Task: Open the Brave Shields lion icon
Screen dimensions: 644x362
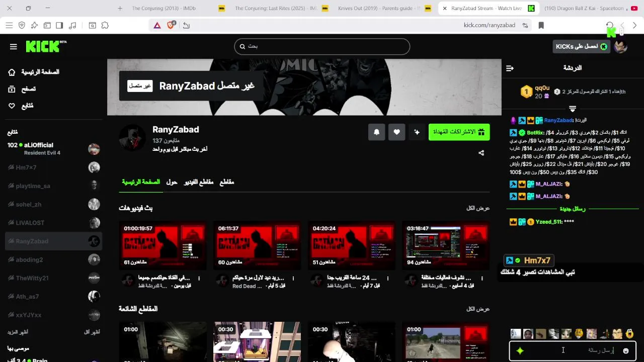Action: [x=171, y=25]
